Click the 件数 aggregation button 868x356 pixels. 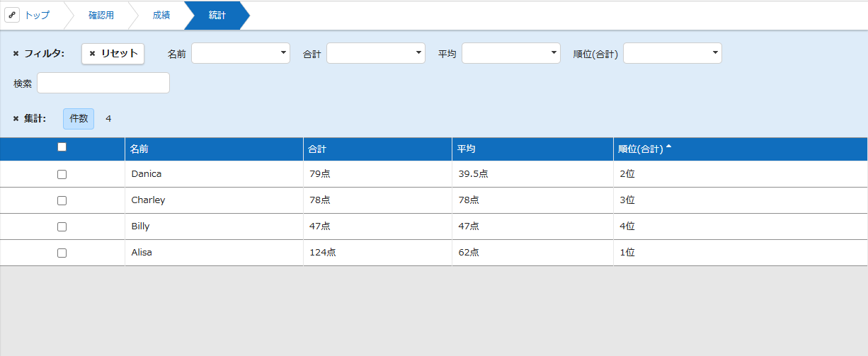pos(79,119)
